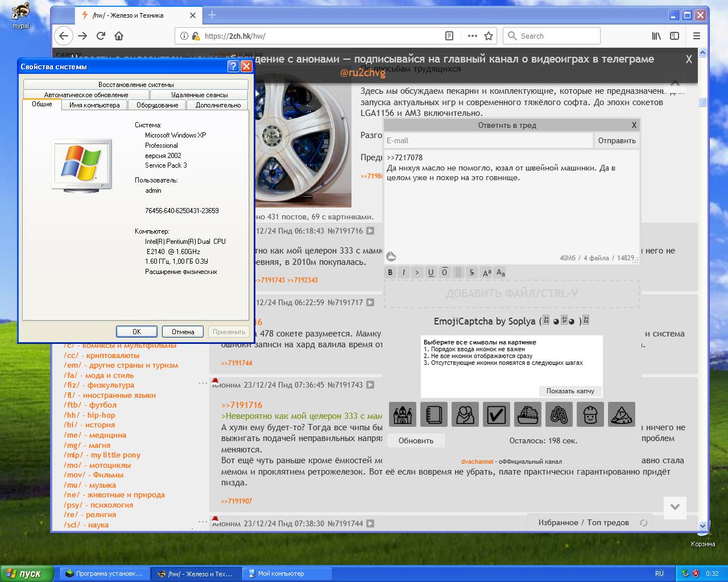Click the Отправить button
The width and height of the screenshot is (728, 582).
tap(617, 140)
